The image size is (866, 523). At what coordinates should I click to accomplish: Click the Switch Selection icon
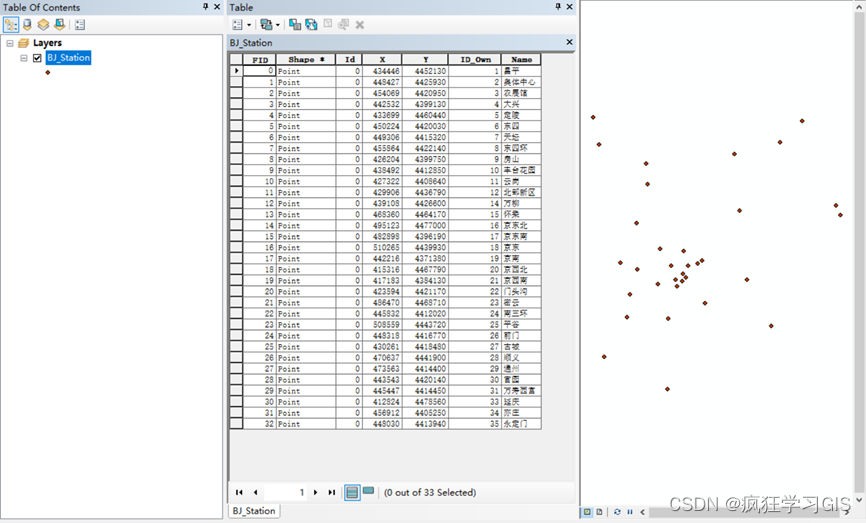click(311, 24)
